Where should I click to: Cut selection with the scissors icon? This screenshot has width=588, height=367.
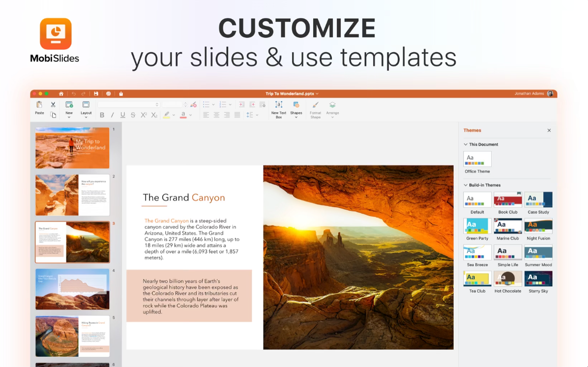(x=53, y=104)
